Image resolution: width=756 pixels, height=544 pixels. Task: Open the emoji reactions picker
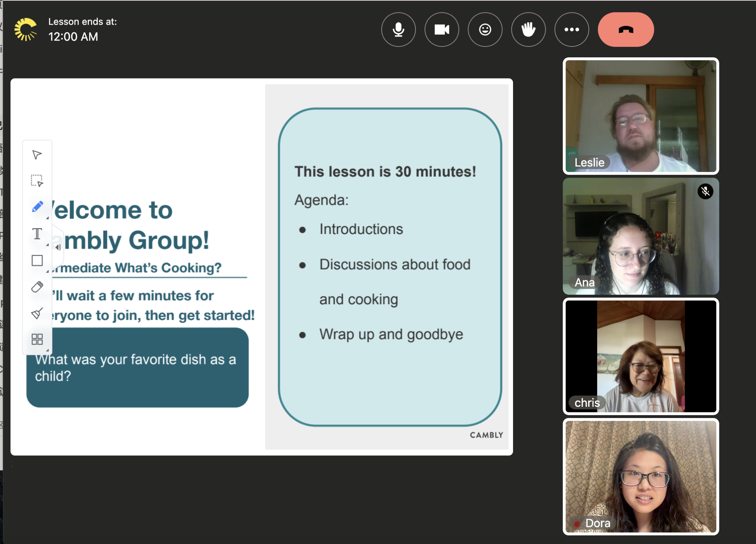tap(485, 29)
